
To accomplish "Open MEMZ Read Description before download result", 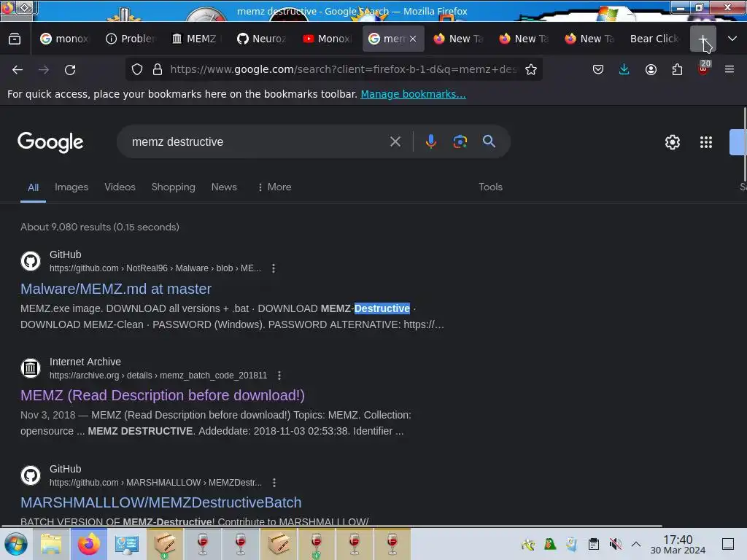I will click(163, 395).
